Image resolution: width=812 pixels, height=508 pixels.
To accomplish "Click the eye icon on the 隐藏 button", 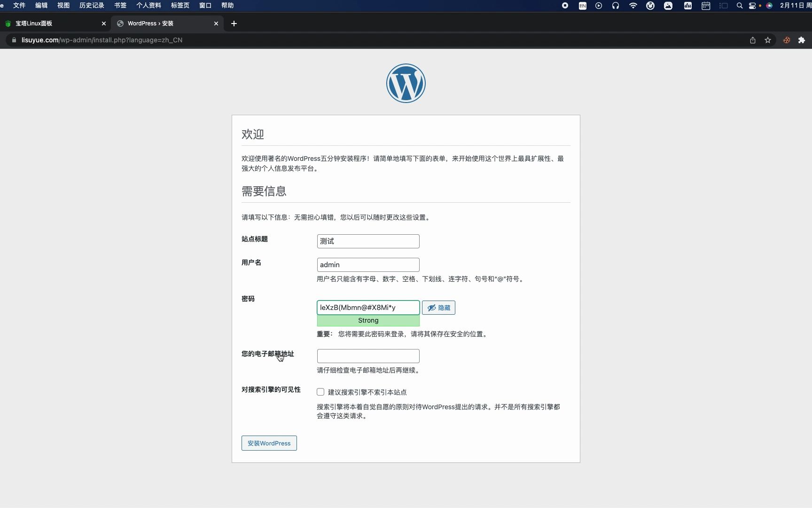I will click(431, 308).
